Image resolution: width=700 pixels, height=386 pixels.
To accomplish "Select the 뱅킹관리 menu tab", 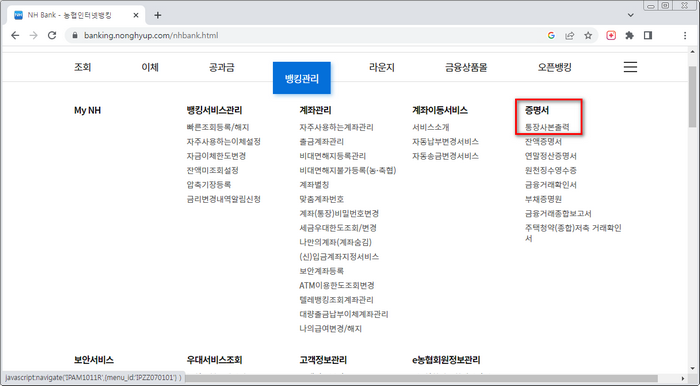I will tap(302, 78).
